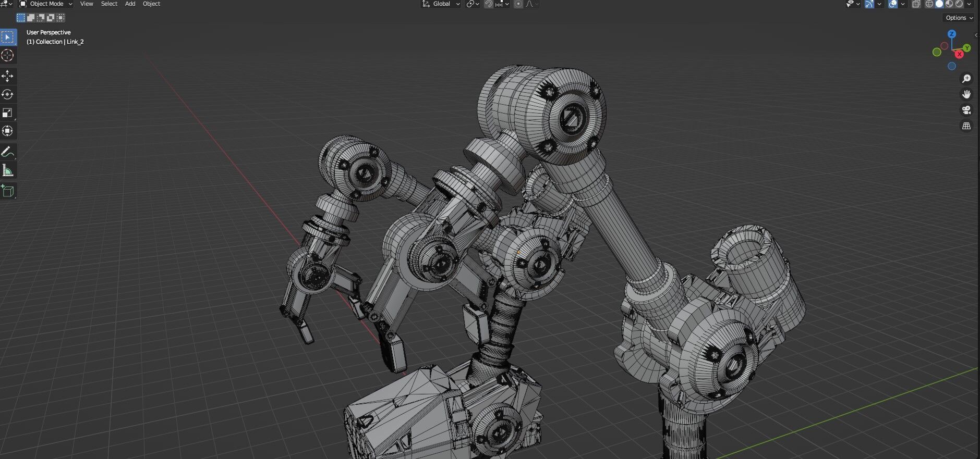Click the zoom magnifier viewport button
This screenshot has width=980, height=459.
(966, 78)
